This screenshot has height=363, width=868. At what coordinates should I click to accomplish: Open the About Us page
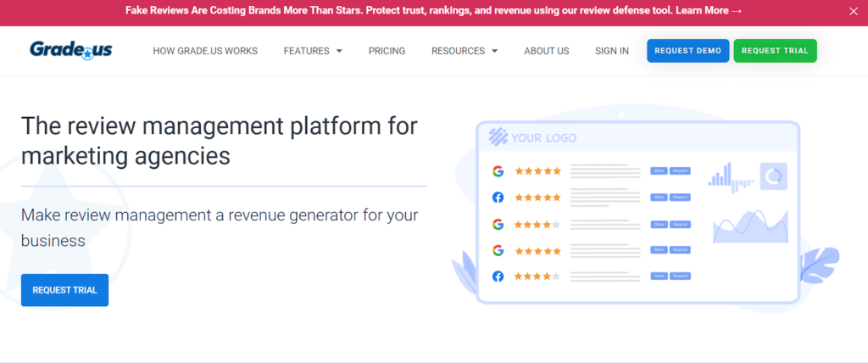[x=547, y=51]
